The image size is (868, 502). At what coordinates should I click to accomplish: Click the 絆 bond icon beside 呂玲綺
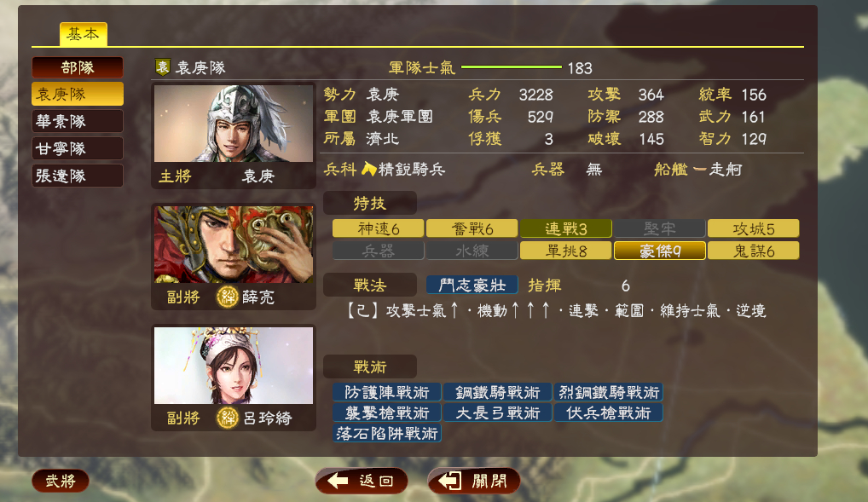pyautogui.click(x=227, y=418)
